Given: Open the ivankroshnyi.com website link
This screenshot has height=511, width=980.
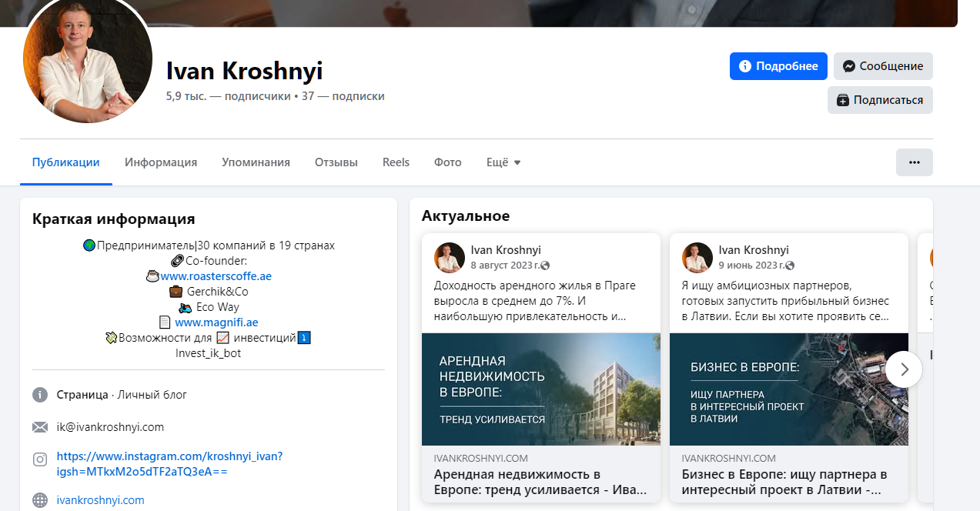Looking at the screenshot, I should pyautogui.click(x=101, y=500).
